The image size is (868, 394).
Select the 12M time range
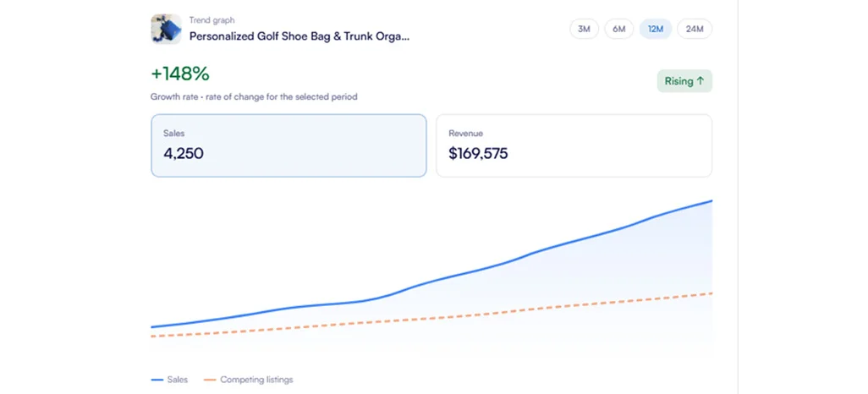click(656, 30)
